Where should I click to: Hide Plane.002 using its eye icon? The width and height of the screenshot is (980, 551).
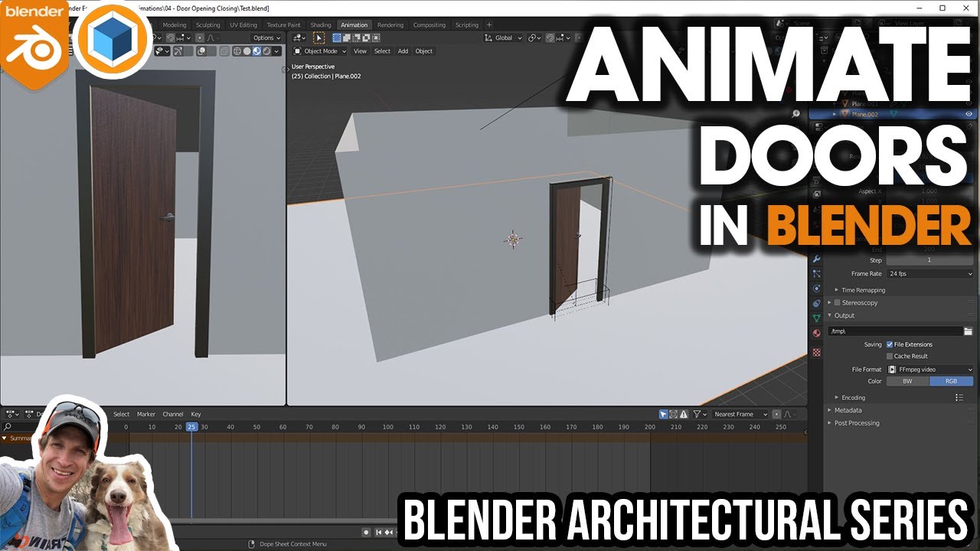point(969,114)
